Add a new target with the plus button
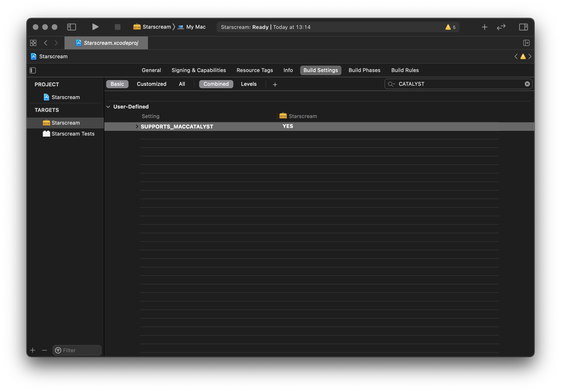The height and width of the screenshot is (392, 561). (x=32, y=350)
